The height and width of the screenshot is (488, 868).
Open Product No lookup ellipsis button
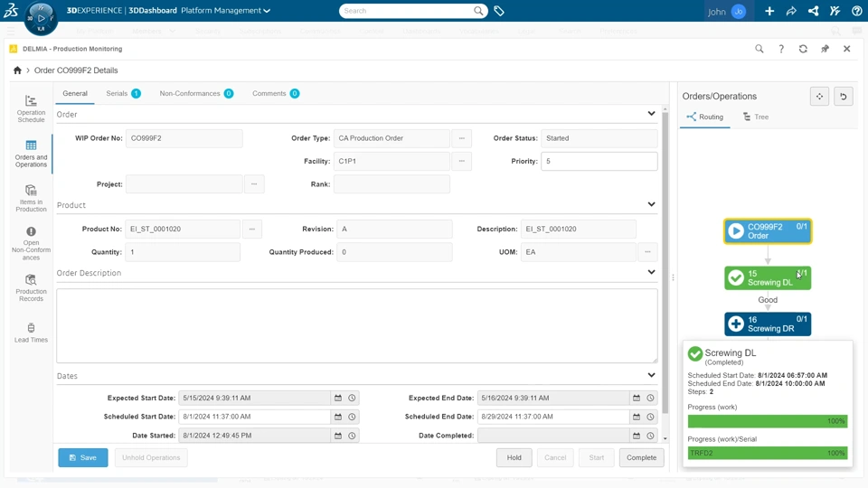point(252,229)
